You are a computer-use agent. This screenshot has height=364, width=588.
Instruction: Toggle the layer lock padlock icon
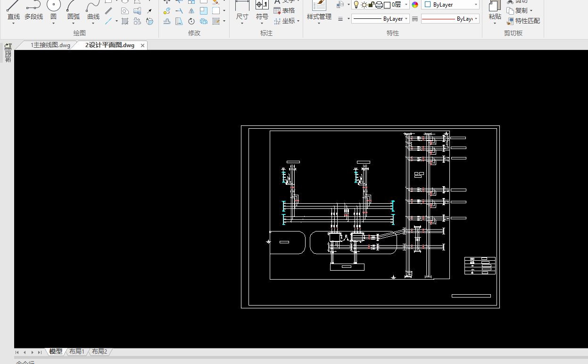(x=371, y=5)
